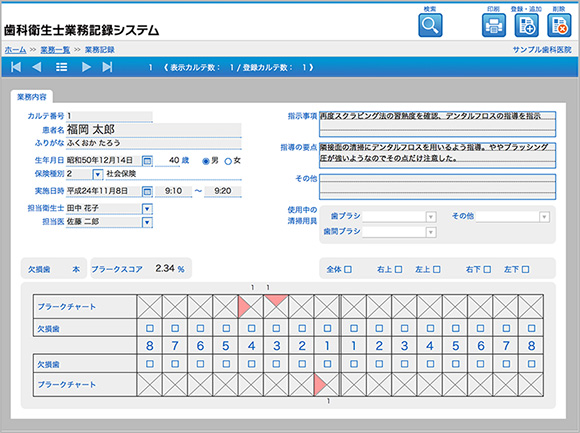Image resolution: width=580 pixels, height=433 pixels.
Task: Click the delete record icon
Action: click(x=559, y=25)
